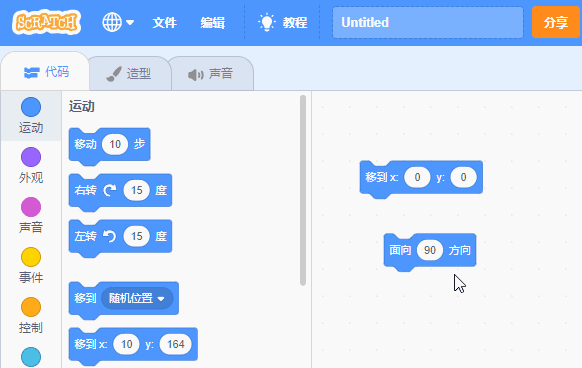Click the clockwise arrow in 右转 block
This screenshot has height=368, width=582.
click(110, 190)
